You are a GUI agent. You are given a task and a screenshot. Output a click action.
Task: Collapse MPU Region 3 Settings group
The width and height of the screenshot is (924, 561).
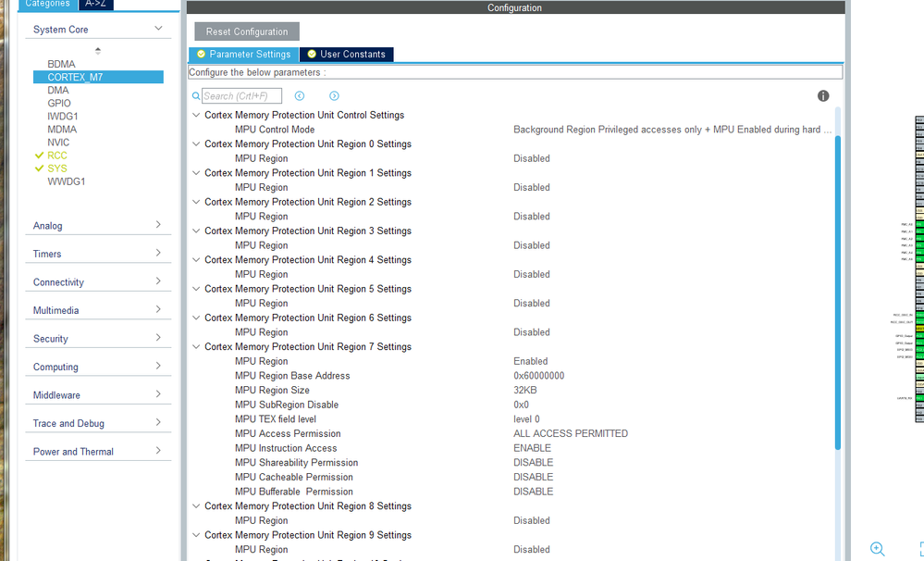coord(196,231)
